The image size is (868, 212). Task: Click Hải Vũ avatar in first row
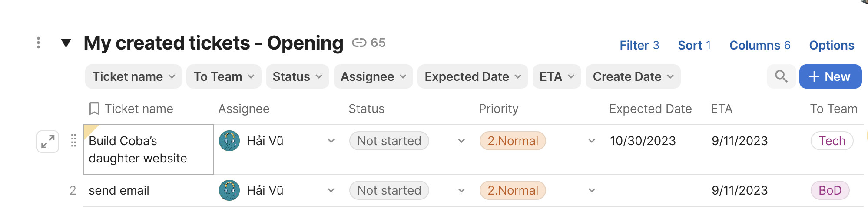229,141
